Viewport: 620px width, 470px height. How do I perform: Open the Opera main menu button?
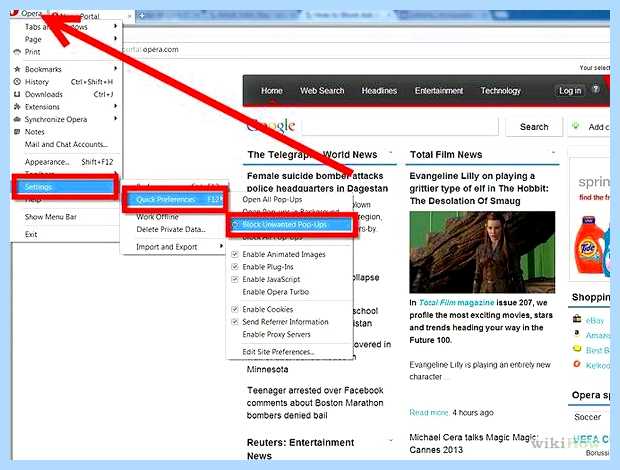[x=27, y=14]
